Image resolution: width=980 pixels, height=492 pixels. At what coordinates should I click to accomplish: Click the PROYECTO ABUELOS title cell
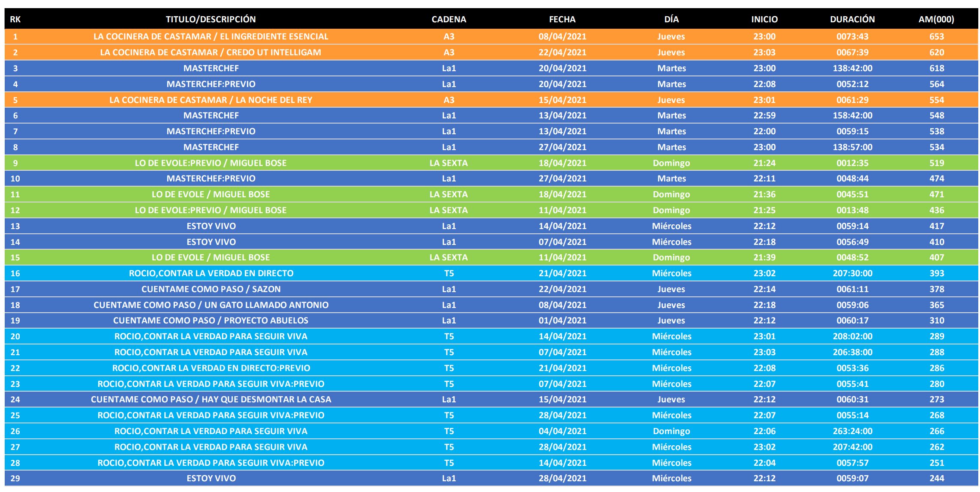coord(210,320)
